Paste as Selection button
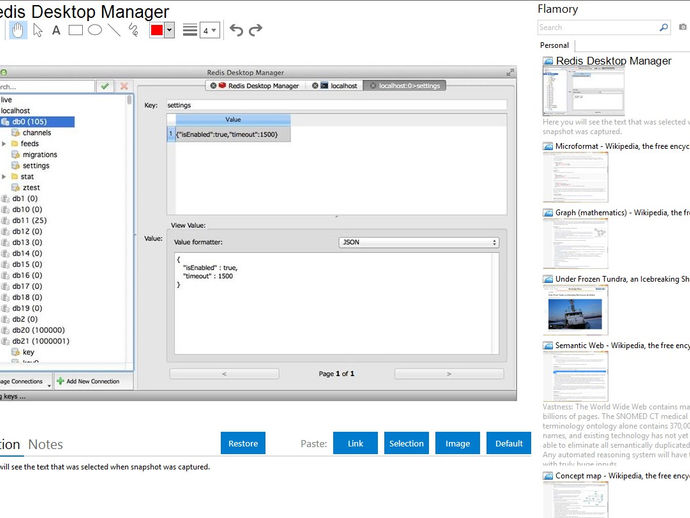Image resolution: width=690 pixels, height=518 pixels. 406,443
